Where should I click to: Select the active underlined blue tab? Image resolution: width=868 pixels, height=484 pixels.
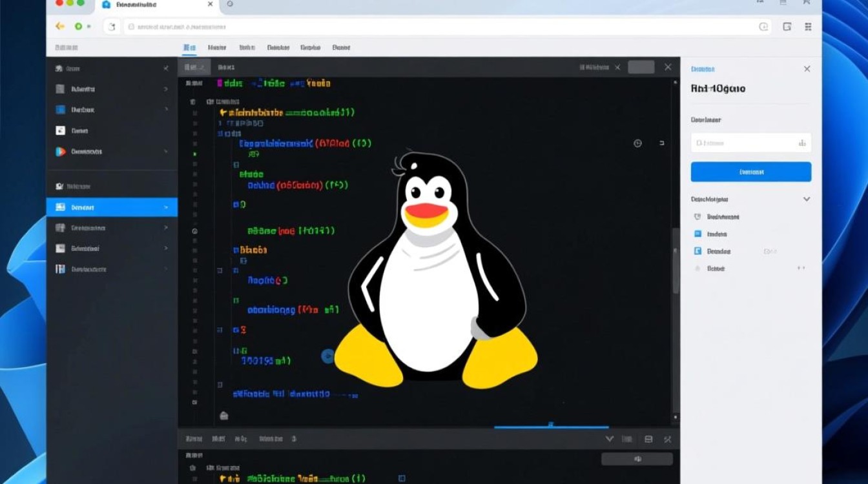(x=189, y=47)
